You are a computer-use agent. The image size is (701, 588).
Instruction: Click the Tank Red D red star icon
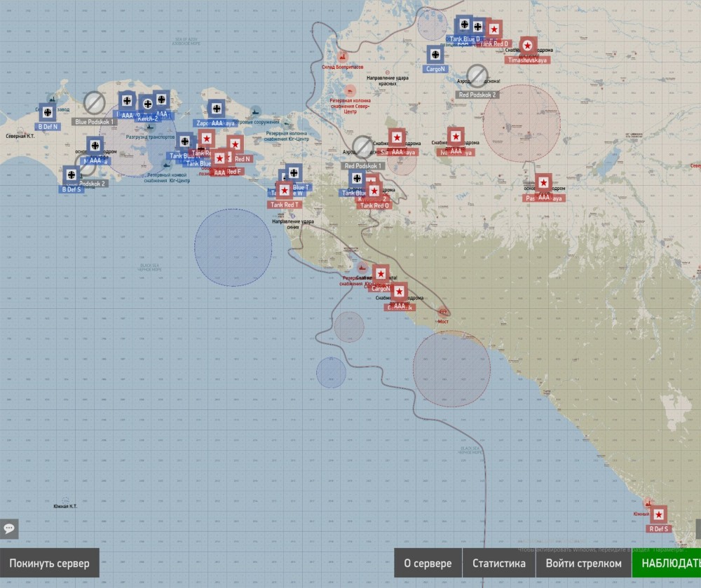click(494, 29)
